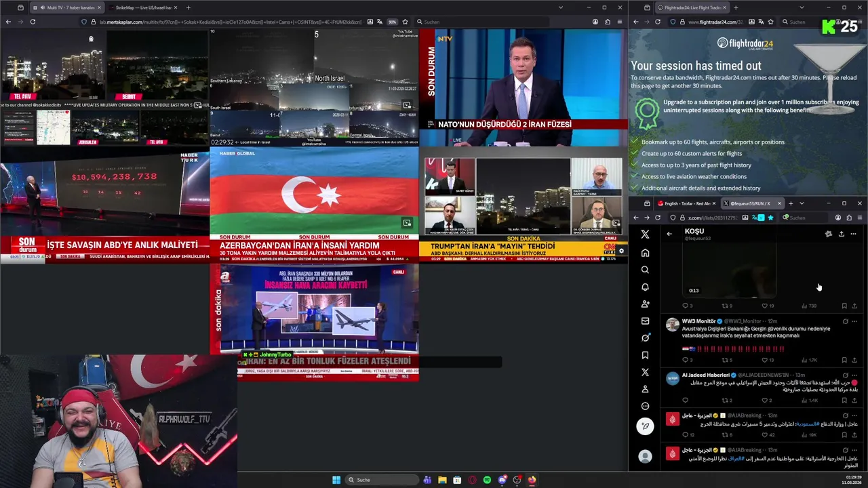Share the KOŞU list via header icon
868x488 pixels.
click(x=841, y=234)
